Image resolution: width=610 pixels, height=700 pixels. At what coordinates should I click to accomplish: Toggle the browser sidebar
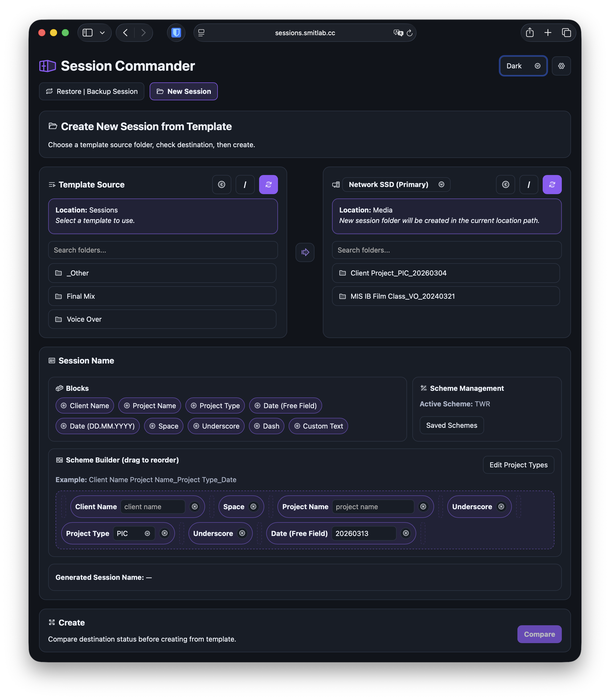(87, 33)
